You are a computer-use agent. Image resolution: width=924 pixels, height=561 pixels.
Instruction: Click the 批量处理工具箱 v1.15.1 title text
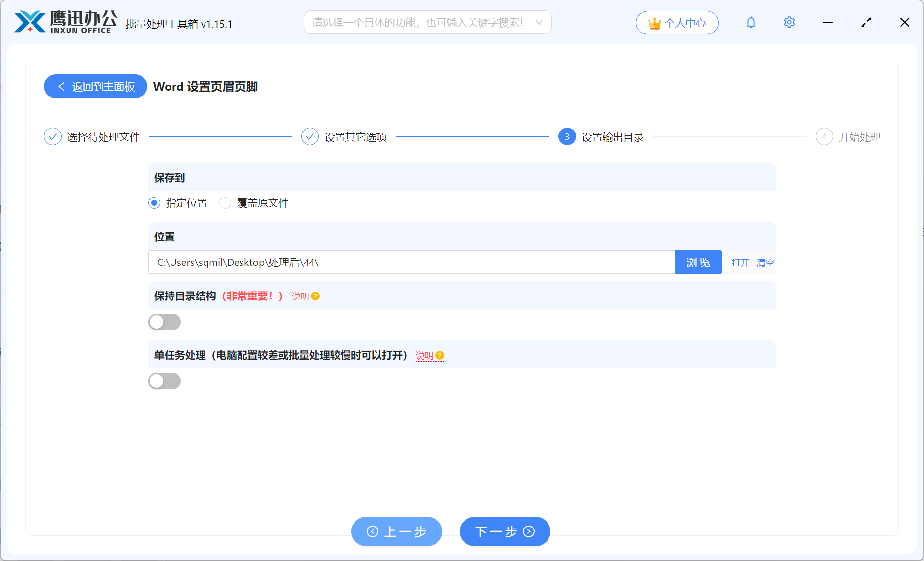tap(179, 24)
